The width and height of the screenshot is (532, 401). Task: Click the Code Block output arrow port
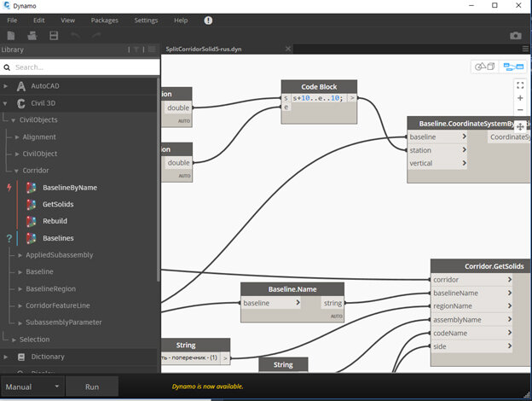pyautogui.click(x=352, y=98)
